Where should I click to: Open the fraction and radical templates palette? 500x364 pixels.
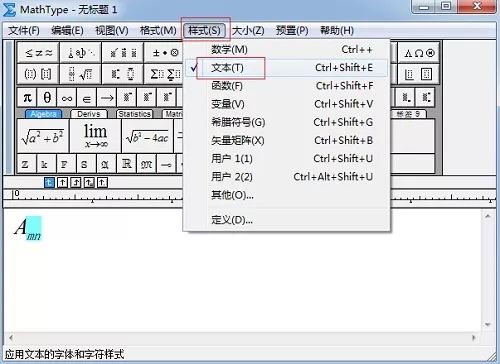81,74
